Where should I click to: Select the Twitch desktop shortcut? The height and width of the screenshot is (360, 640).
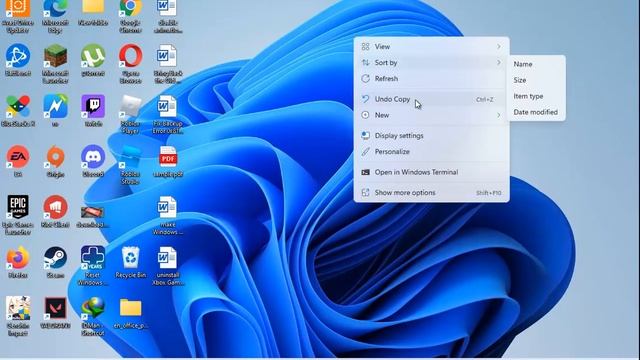tap(93, 111)
